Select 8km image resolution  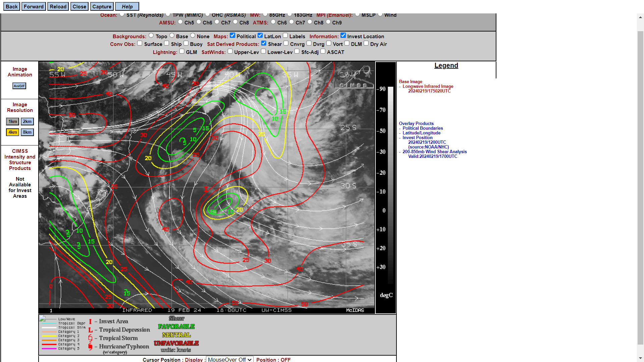pyautogui.click(x=27, y=132)
